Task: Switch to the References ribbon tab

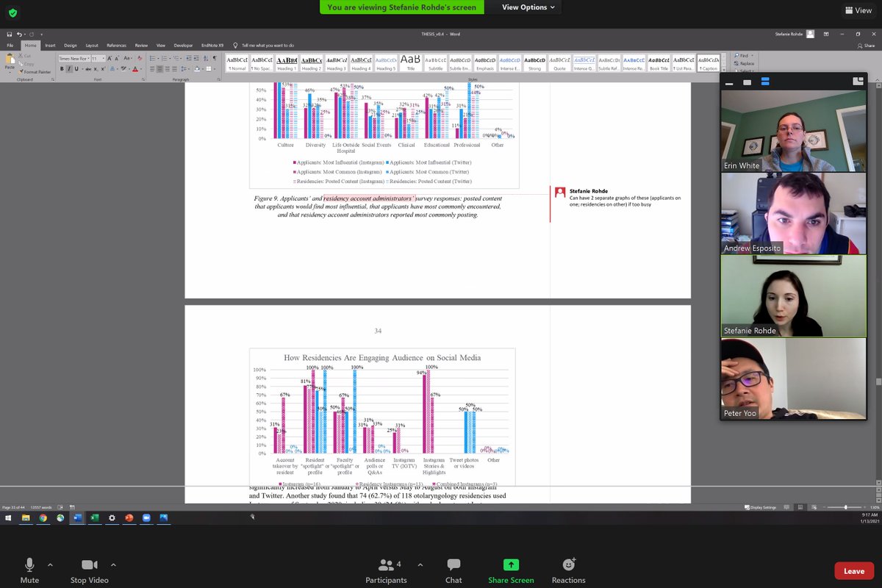Action: (x=115, y=45)
